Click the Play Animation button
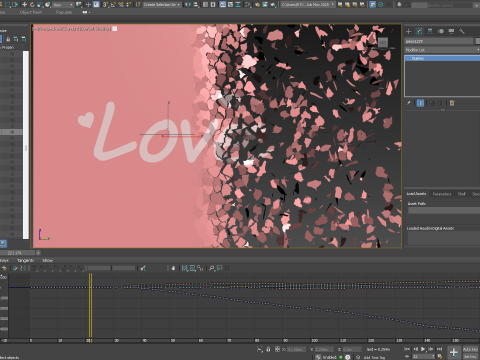 pos(423,349)
